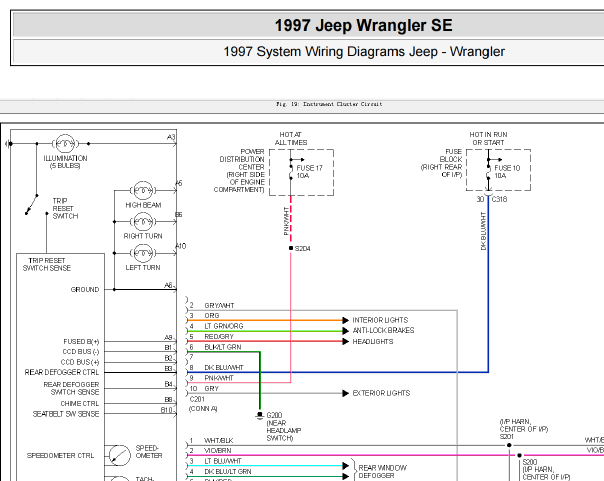Click the EXTERIOR LIGHTS arrowhead

pyautogui.click(x=346, y=393)
